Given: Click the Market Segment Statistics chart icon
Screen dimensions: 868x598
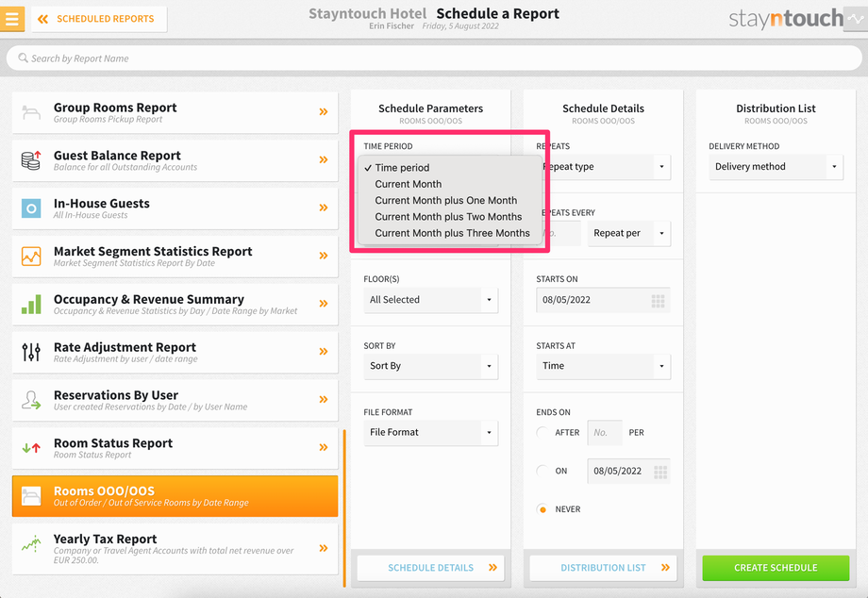Looking at the screenshot, I should 31,257.
